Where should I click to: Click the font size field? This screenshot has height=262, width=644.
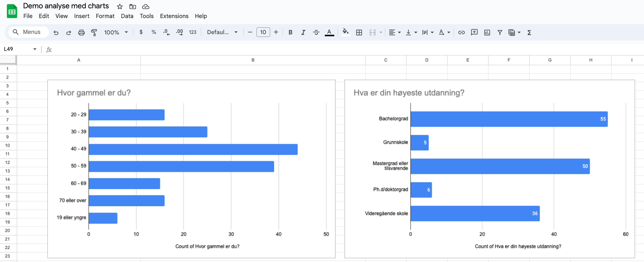click(x=263, y=32)
